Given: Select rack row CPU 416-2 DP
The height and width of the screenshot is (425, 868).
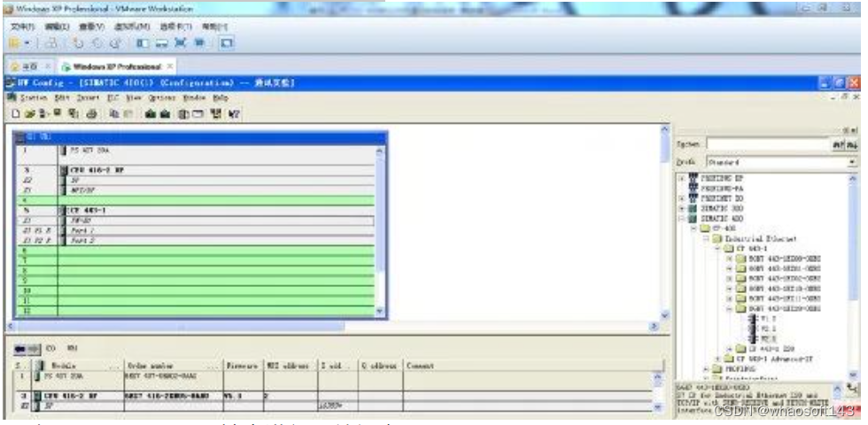Looking at the screenshot, I should click(194, 170).
